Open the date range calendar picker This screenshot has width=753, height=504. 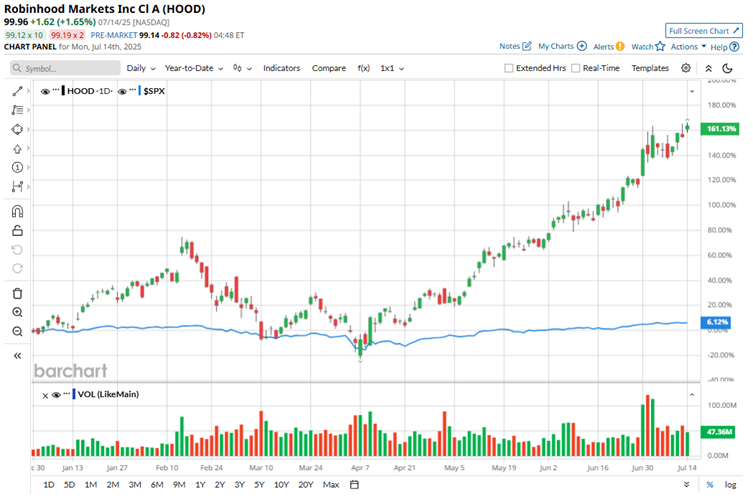tap(354, 484)
